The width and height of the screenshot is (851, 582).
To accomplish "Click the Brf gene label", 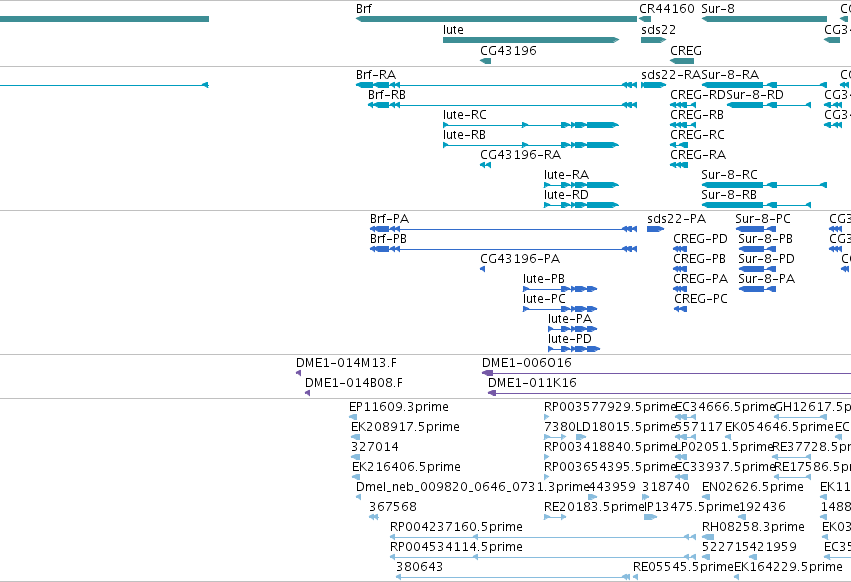I will [364, 9].
